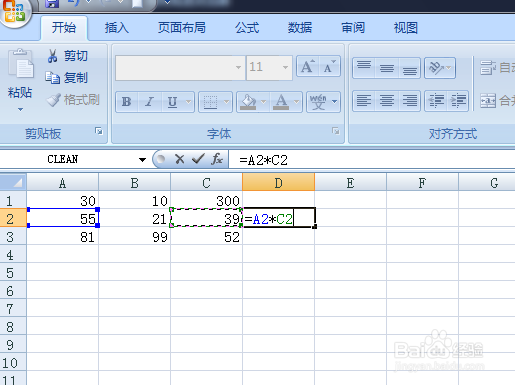
Task: Switch to the 数据 tab
Action: (300, 28)
